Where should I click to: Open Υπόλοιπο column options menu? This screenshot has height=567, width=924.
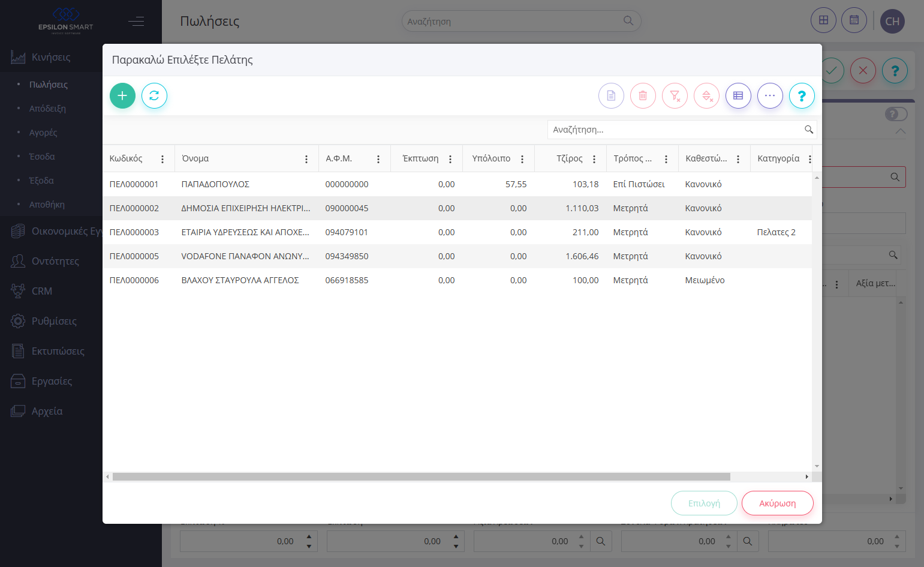[522, 159]
